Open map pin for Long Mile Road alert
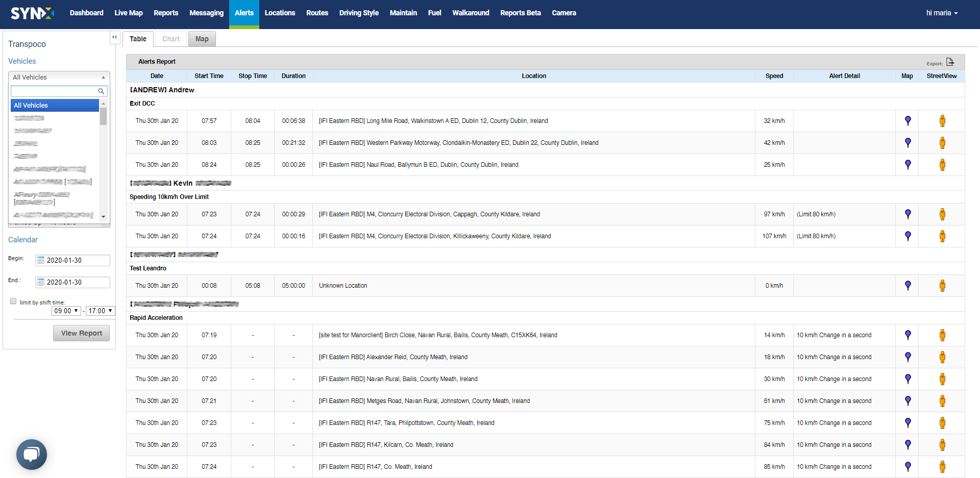The image size is (980, 478). click(908, 121)
